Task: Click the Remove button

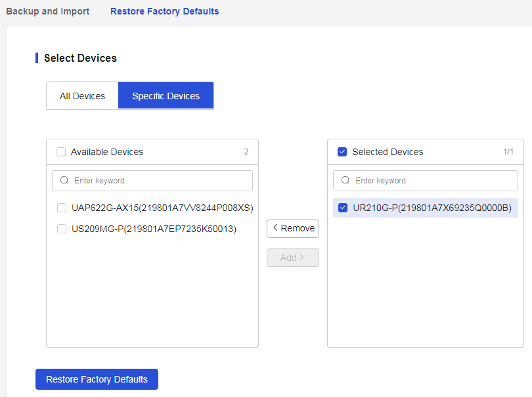Action: click(293, 229)
